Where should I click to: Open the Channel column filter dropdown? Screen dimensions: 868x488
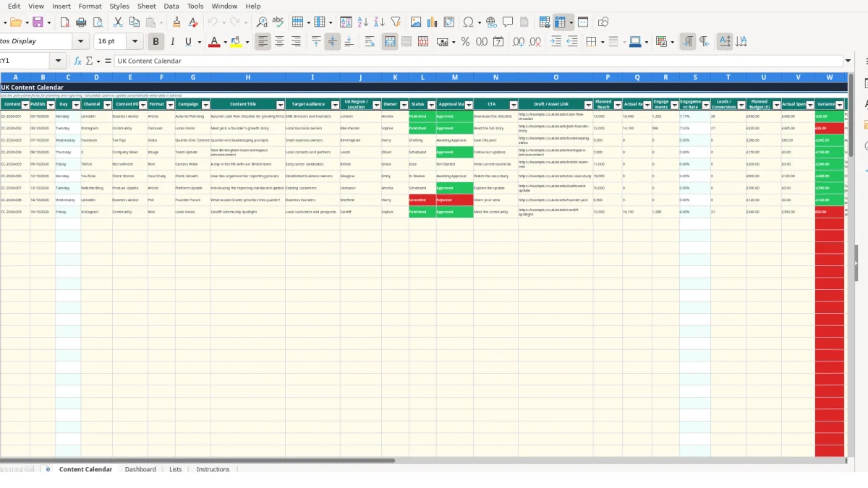108,105
